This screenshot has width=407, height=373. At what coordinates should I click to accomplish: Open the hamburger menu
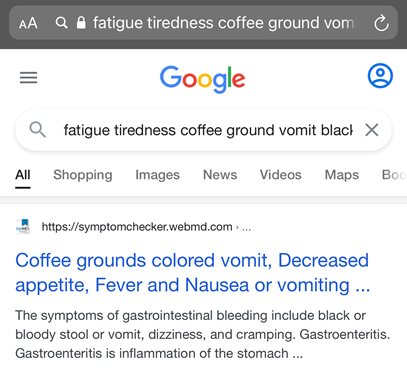click(29, 78)
